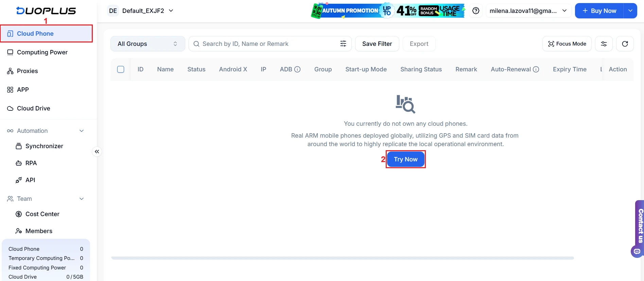Viewport: 644px width, 281px height.
Task: Collapse the Automation section
Action: (82, 131)
